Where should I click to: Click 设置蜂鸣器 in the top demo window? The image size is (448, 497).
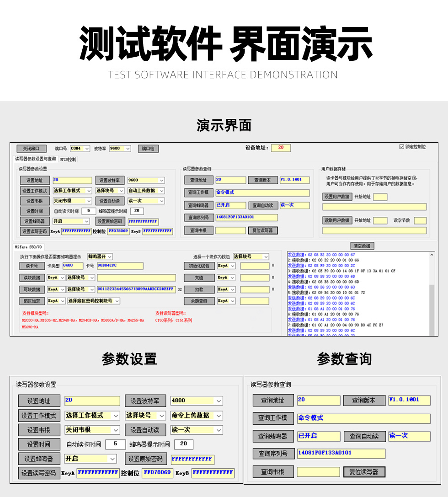click(35, 221)
